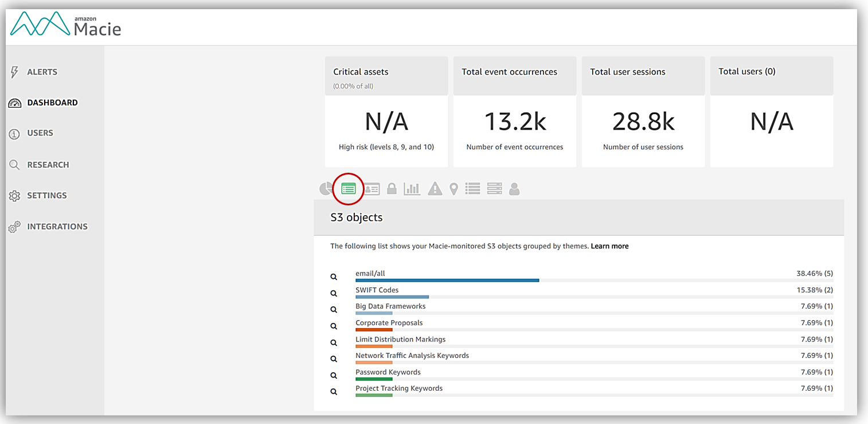Click the padlock icon in dashboard toolbar

click(392, 188)
